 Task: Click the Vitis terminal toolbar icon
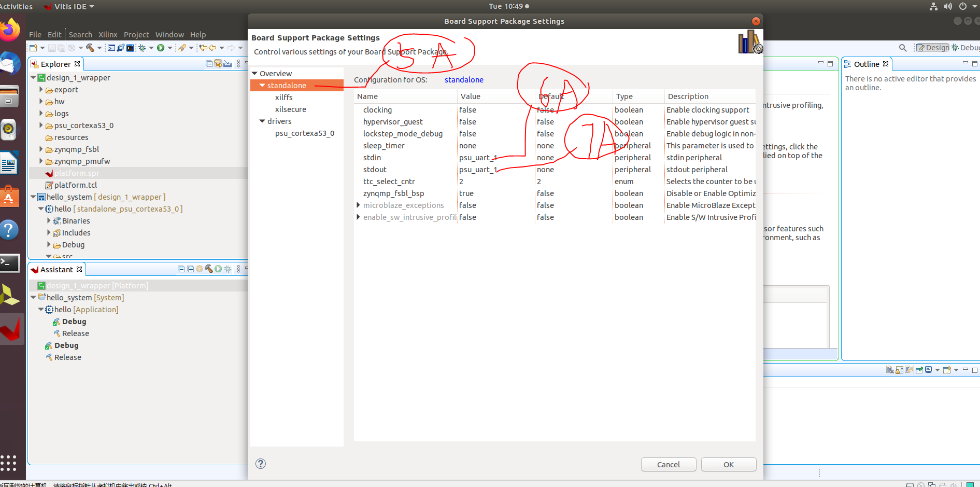130,48
